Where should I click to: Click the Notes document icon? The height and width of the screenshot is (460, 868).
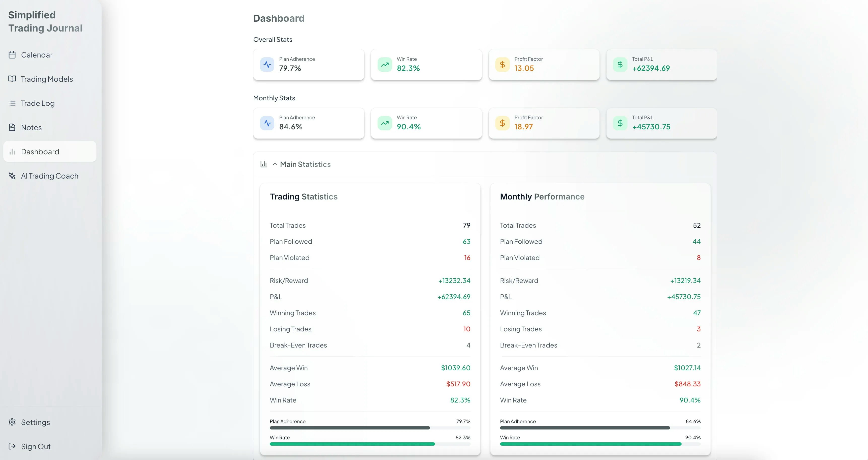tap(12, 127)
